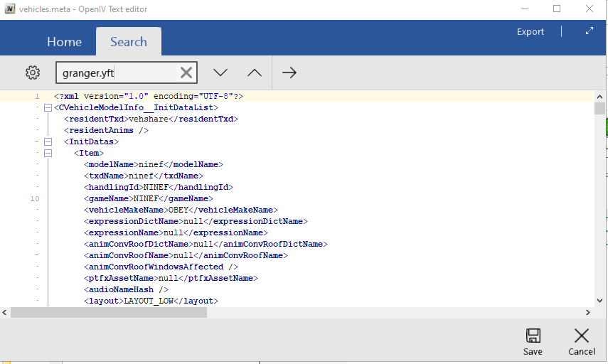Clear the granger.yft search text
Image resolution: width=608 pixels, height=364 pixels.
186,73
